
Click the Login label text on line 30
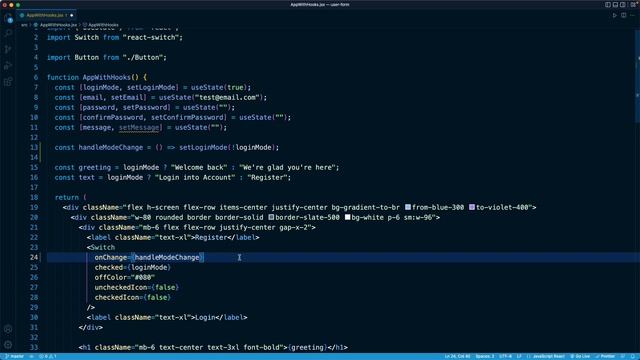[x=205, y=317]
